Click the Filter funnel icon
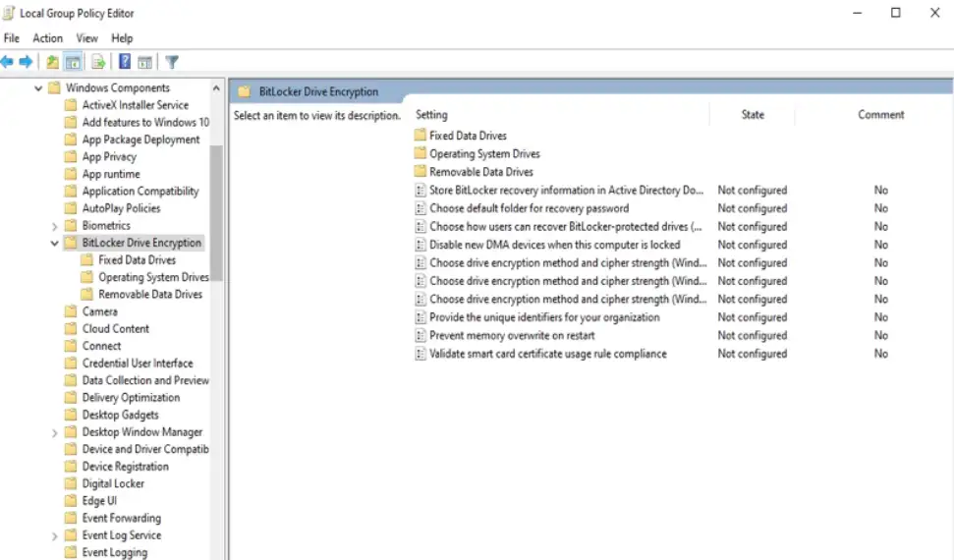The height and width of the screenshot is (560, 954). click(172, 62)
